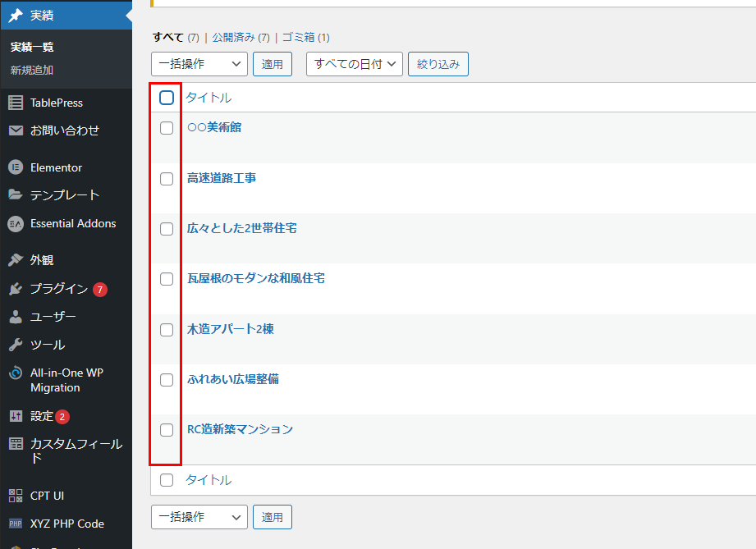Tick the checkbox for 高速道路工事
Image resolution: width=756 pixels, height=549 pixels.
click(x=167, y=179)
